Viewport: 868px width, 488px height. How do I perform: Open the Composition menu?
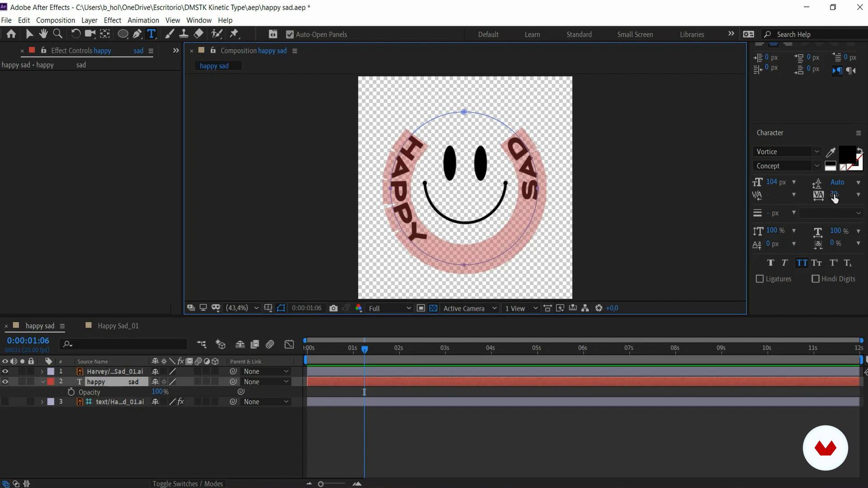tap(56, 20)
